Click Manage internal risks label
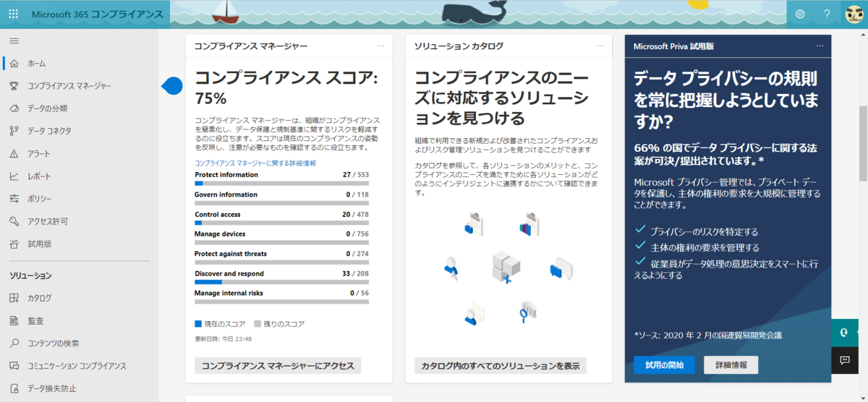This screenshot has height=402, width=868. click(229, 293)
